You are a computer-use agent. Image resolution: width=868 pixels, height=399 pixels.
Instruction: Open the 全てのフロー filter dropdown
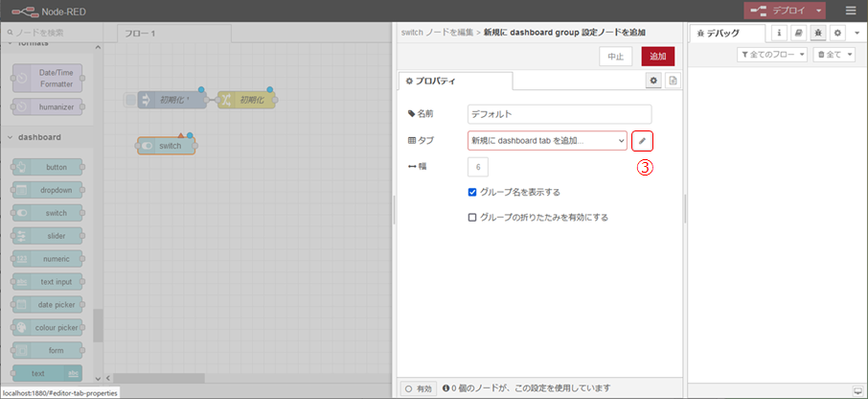[772, 55]
